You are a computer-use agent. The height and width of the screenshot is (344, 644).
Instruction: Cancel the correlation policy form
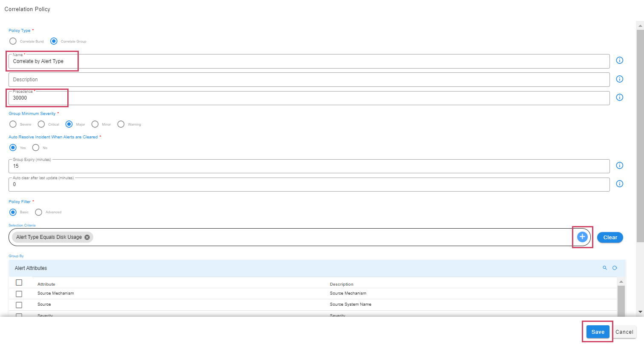[x=624, y=332]
